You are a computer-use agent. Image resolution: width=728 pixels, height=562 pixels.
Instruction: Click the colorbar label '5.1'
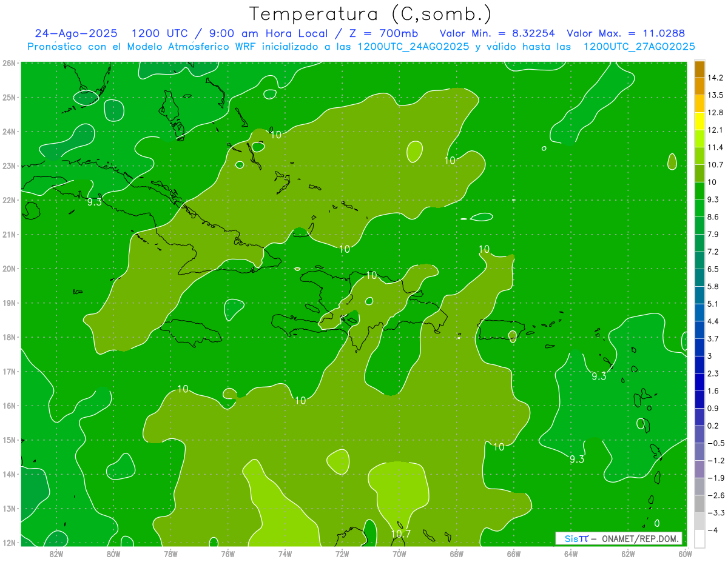pyautogui.click(x=713, y=304)
